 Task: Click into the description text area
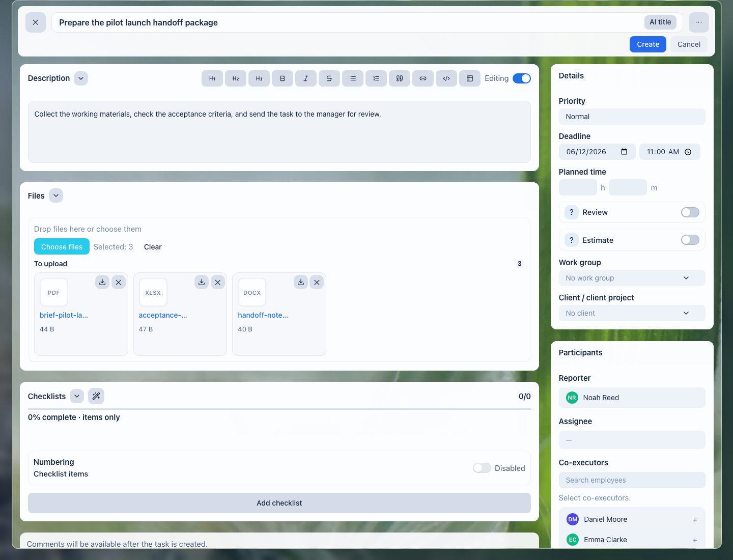[x=279, y=132]
